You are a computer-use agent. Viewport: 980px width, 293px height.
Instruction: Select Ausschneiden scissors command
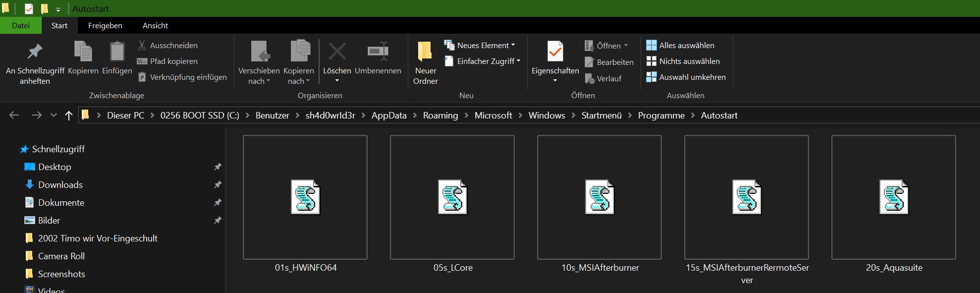click(167, 45)
